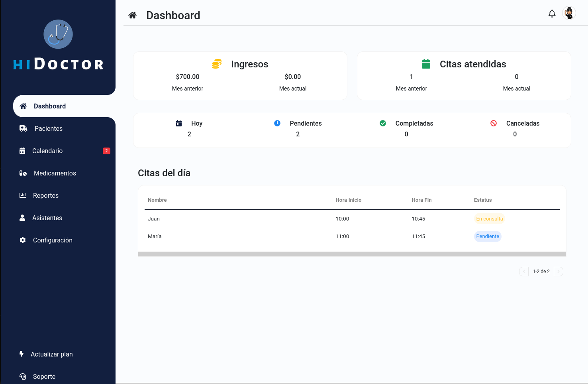Image resolution: width=588 pixels, height=384 pixels.
Task: Go to previous page of appointments table
Action: [524, 272]
